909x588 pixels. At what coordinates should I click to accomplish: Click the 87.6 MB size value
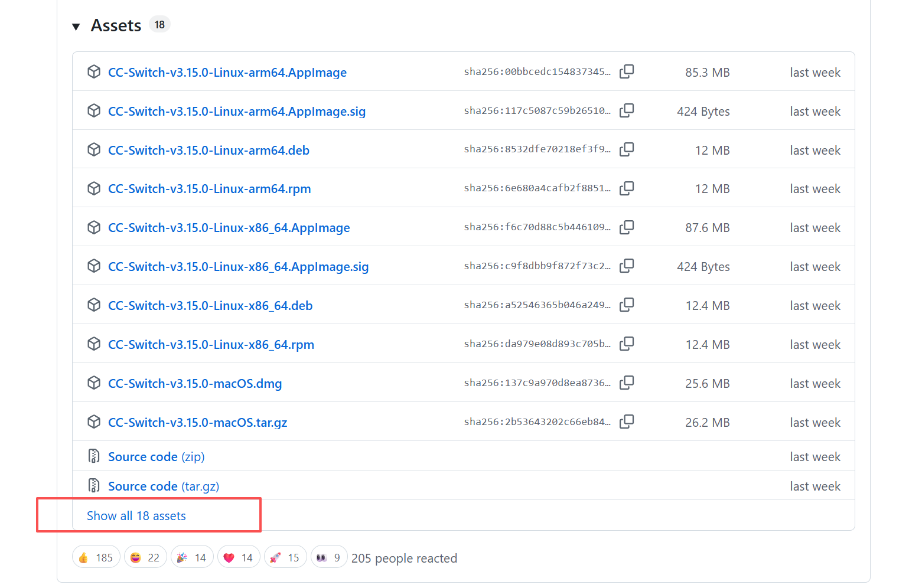(708, 228)
